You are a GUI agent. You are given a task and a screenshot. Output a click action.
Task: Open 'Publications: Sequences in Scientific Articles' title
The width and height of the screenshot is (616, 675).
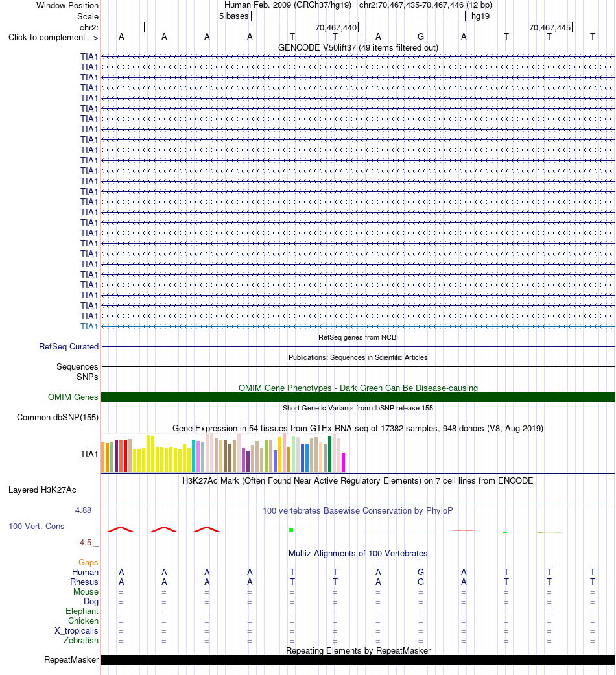coord(358,357)
